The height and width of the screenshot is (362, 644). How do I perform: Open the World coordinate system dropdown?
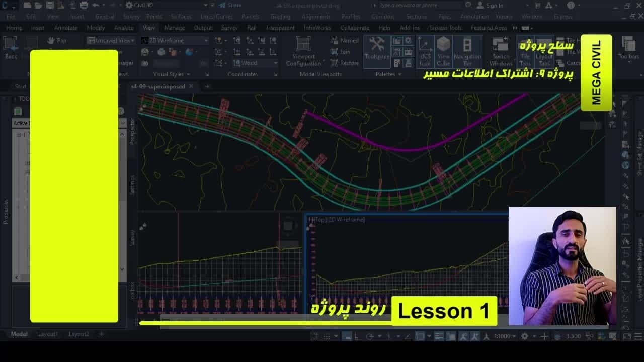click(255, 63)
